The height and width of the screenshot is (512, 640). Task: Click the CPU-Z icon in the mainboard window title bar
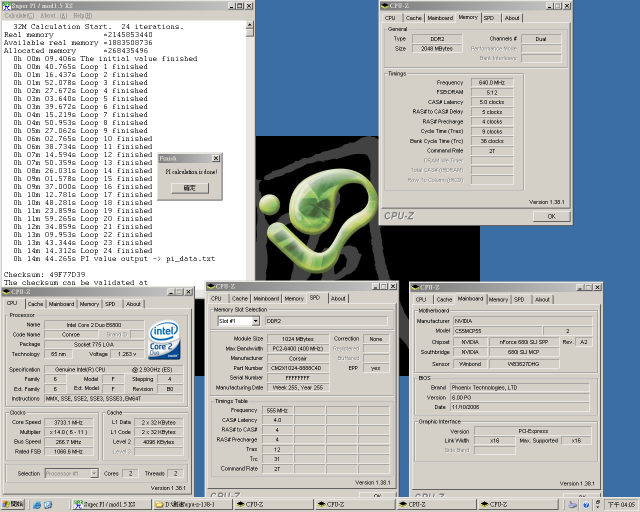click(415, 287)
